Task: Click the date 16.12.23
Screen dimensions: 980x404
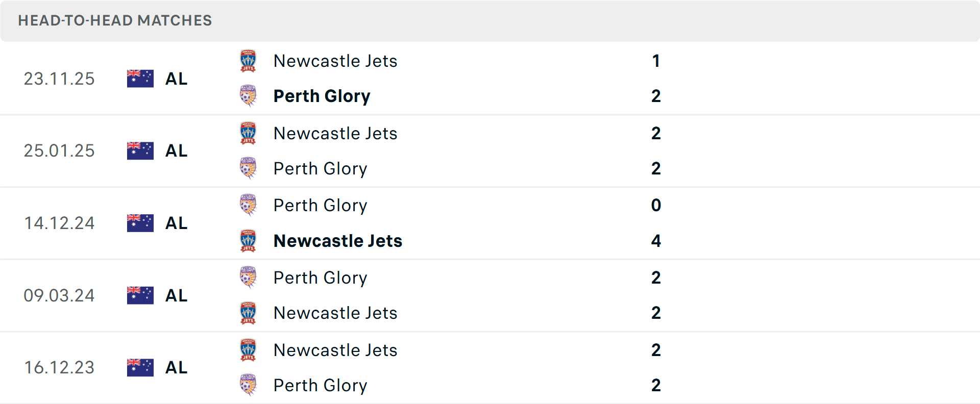Action: [x=59, y=367]
